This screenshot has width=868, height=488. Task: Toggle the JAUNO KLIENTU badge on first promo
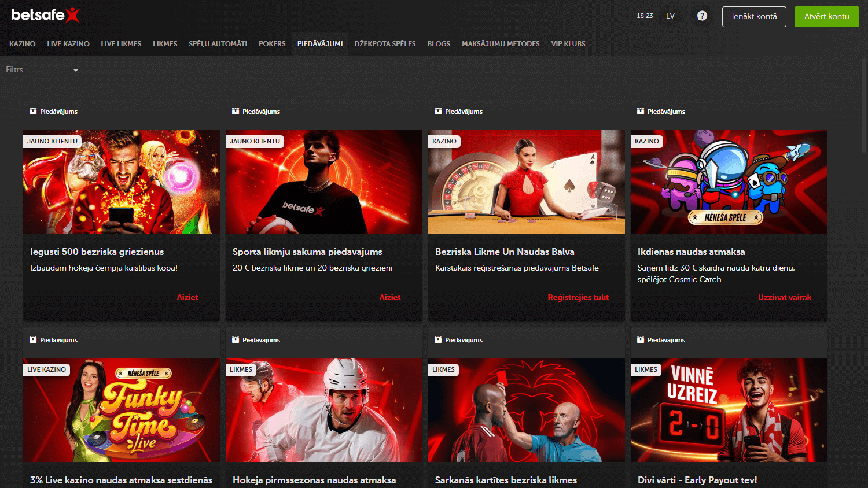[52, 141]
